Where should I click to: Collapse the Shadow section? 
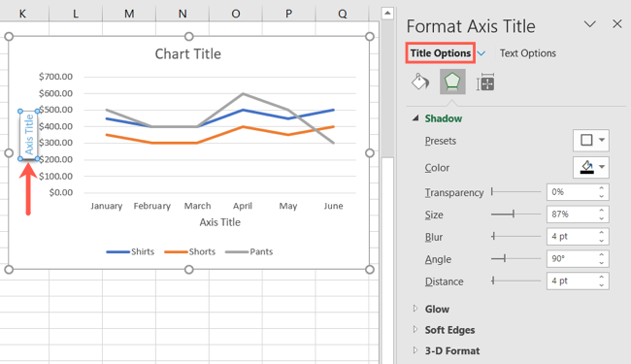click(x=415, y=118)
